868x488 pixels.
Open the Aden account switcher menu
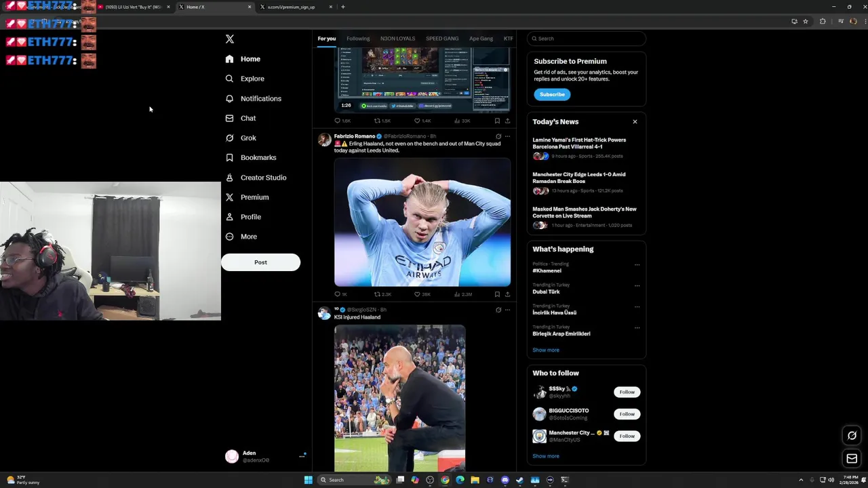click(265, 456)
